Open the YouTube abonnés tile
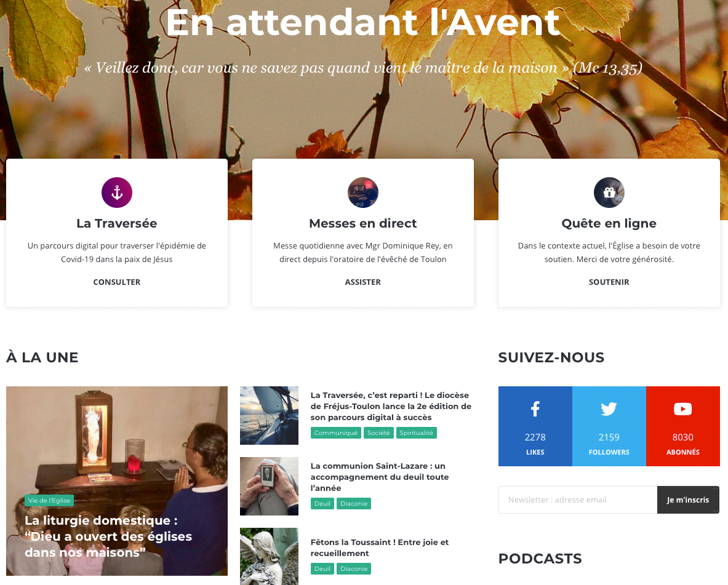 point(682,426)
